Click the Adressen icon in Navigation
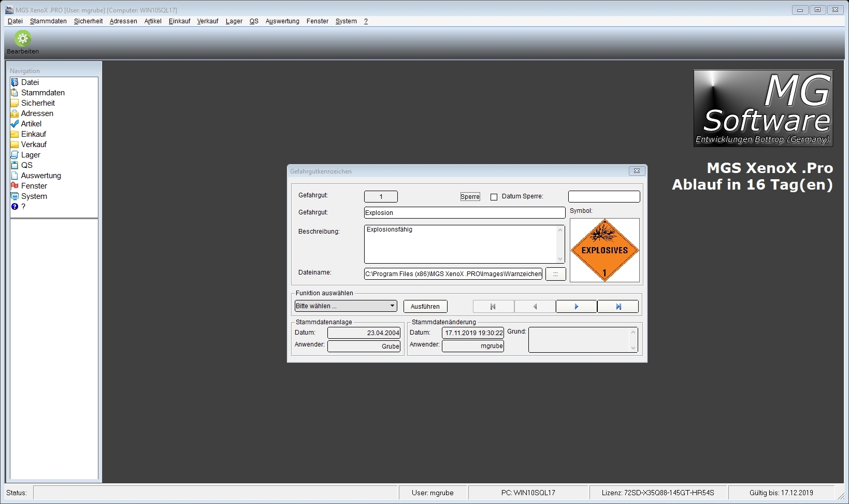The width and height of the screenshot is (849, 504). (15, 113)
